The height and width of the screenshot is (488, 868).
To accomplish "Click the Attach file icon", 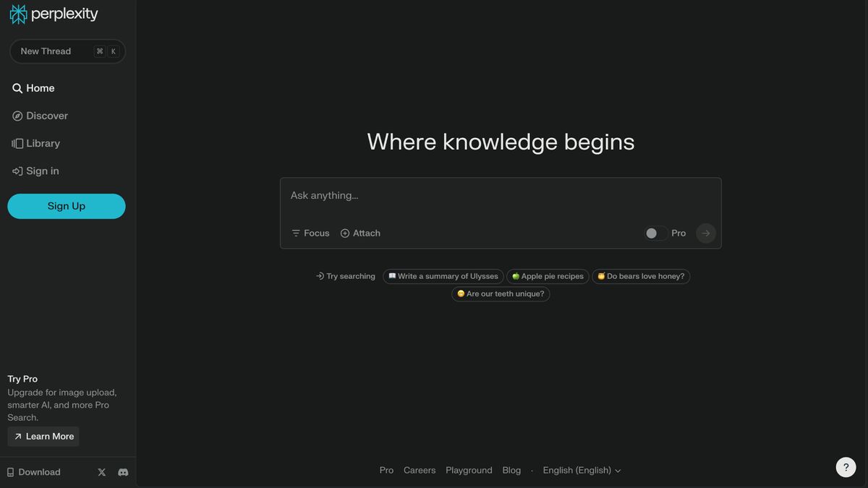I will (x=345, y=233).
